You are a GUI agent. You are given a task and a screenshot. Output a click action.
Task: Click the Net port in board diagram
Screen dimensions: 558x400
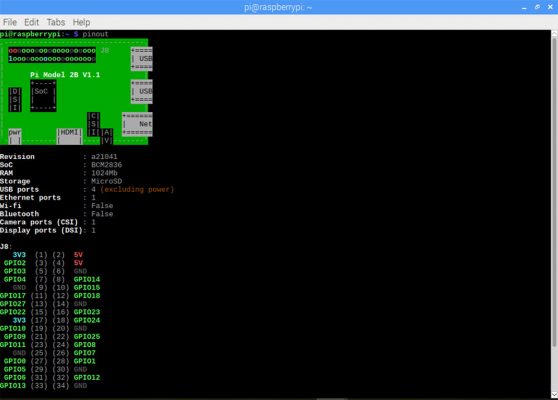pyautogui.click(x=137, y=124)
